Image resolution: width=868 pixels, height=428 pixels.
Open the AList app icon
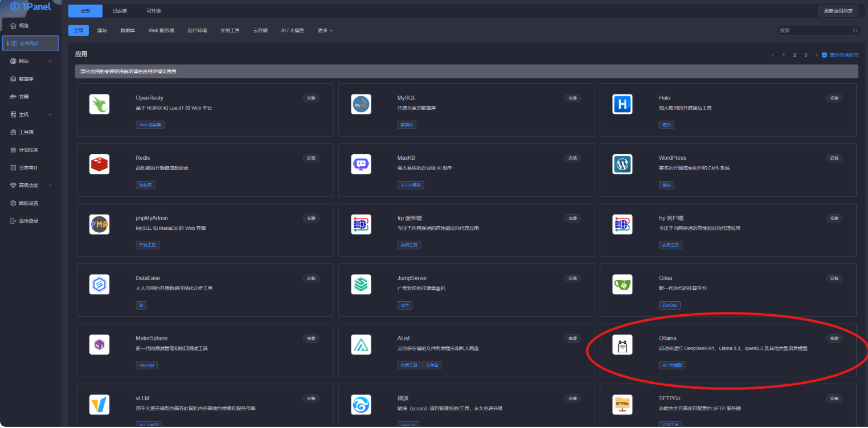361,345
